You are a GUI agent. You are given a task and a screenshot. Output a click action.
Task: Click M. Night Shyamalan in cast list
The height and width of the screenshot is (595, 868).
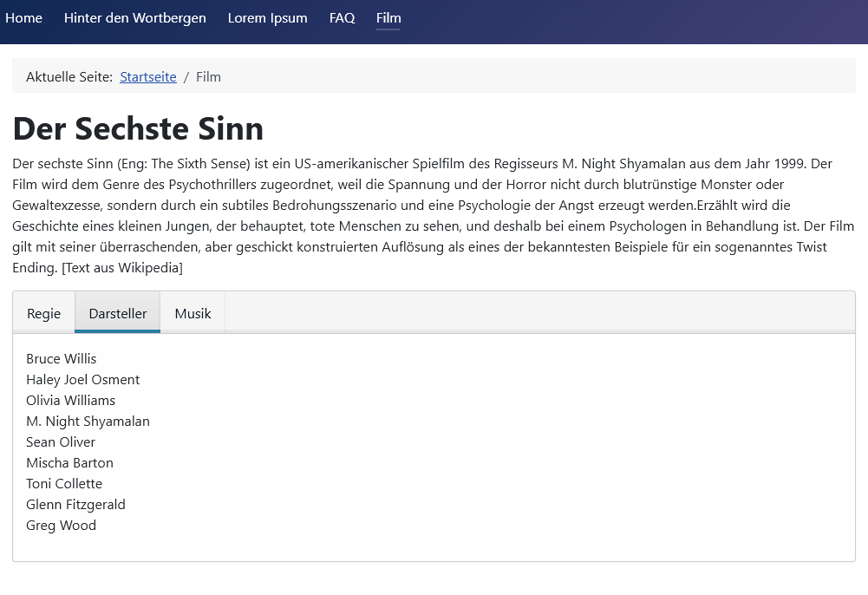[88, 422]
